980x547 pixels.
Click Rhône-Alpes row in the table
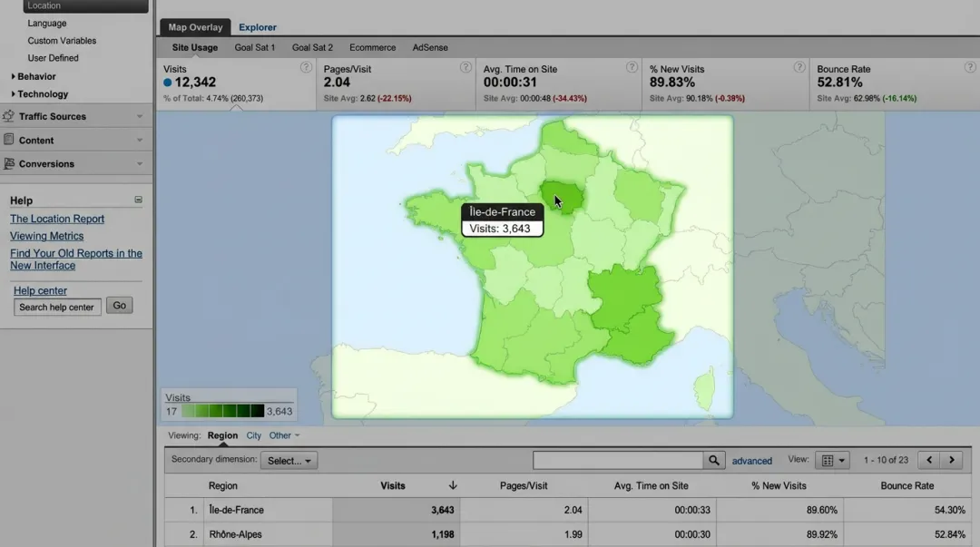pos(568,534)
